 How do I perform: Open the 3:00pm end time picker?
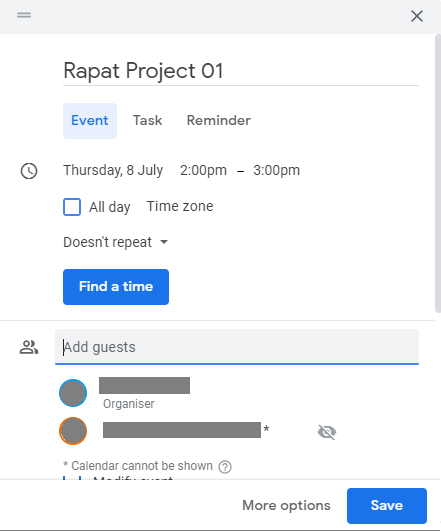(x=276, y=170)
